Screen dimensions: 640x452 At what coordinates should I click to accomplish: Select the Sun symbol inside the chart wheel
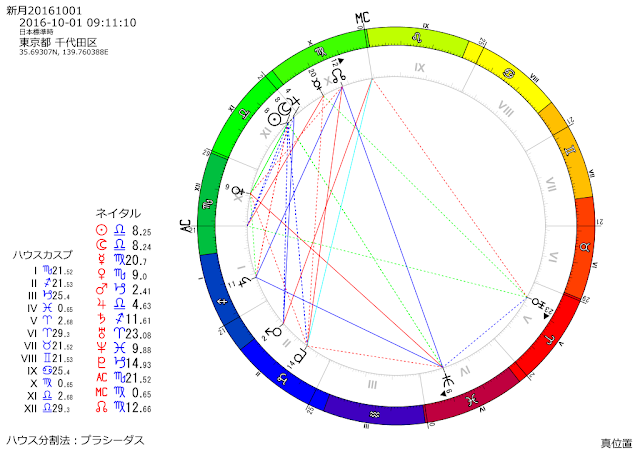point(276,119)
